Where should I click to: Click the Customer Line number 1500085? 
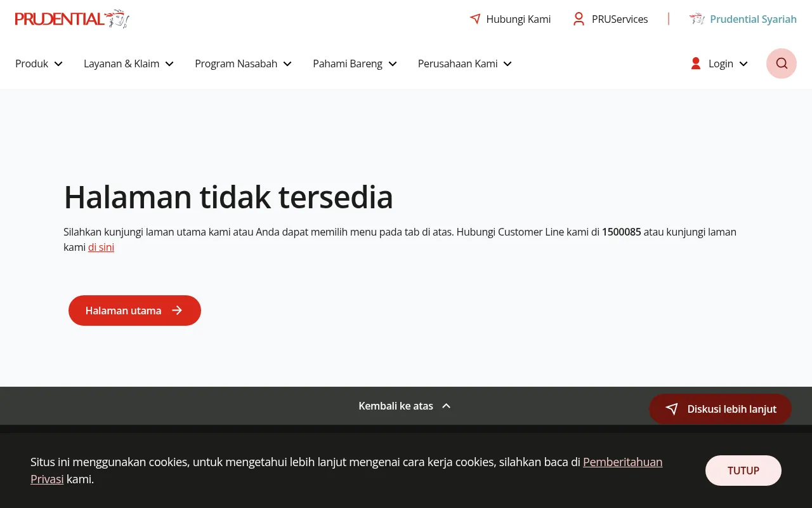coord(622,232)
